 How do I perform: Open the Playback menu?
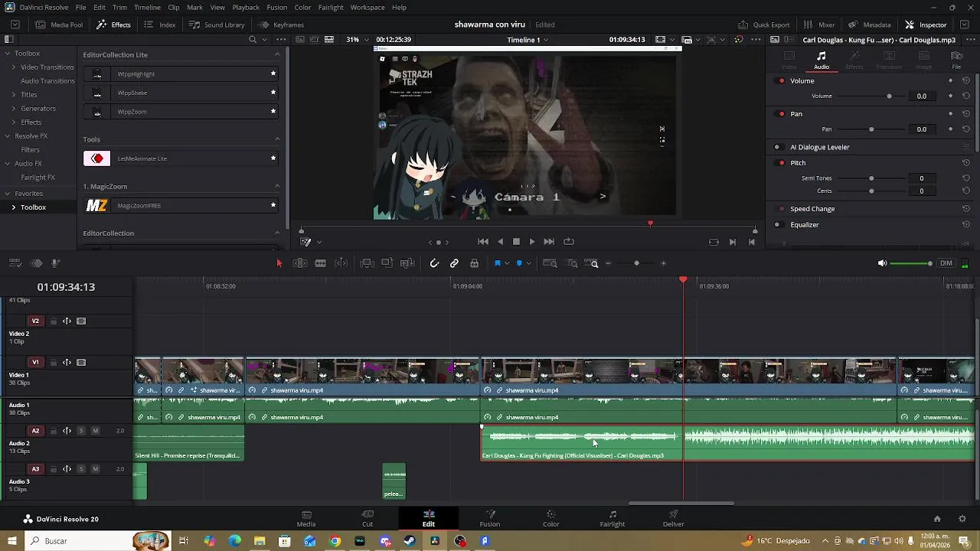pos(246,7)
